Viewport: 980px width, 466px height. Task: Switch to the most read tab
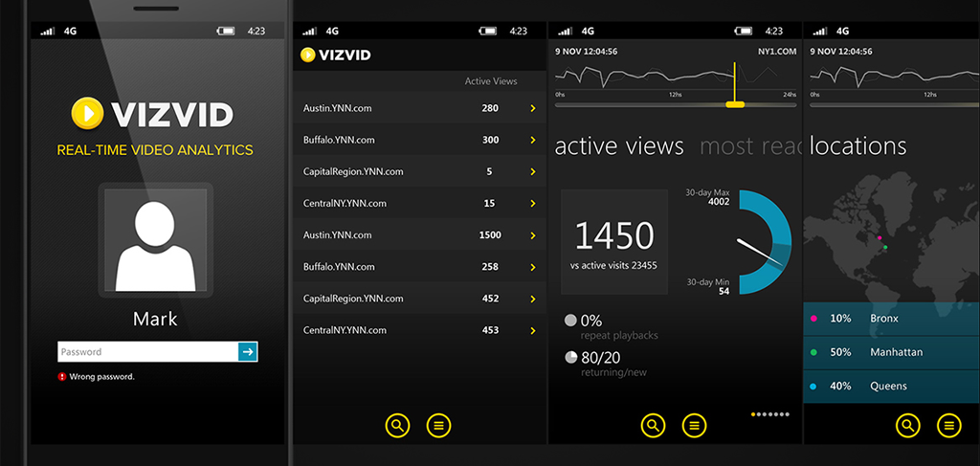(750, 146)
